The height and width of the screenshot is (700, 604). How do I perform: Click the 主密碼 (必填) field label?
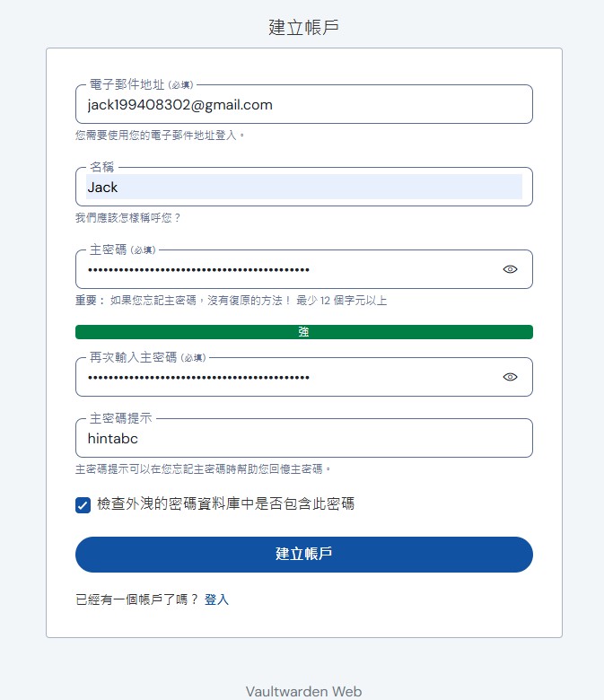pos(123,249)
